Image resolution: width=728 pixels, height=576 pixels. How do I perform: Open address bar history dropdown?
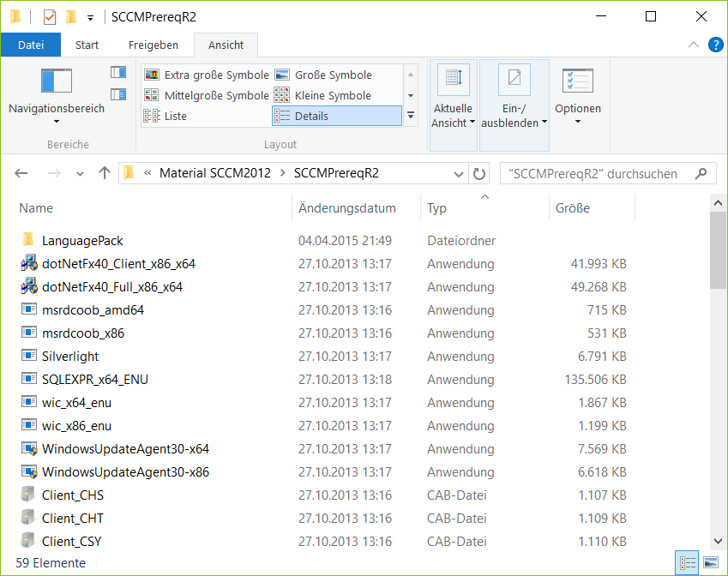point(458,174)
